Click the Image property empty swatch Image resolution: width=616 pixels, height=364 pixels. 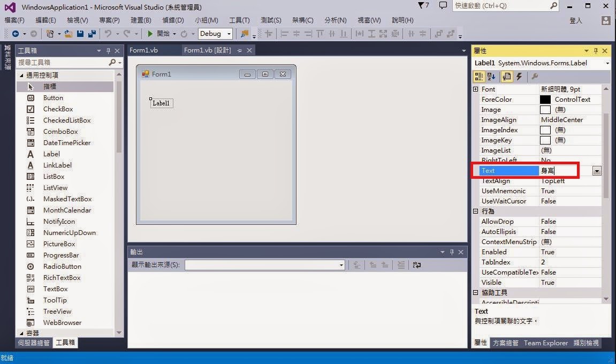[x=545, y=110]
